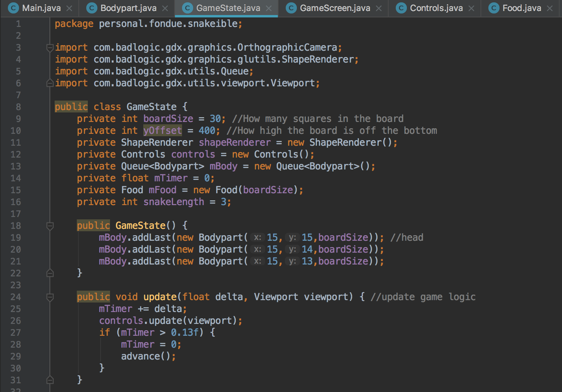Close the GameScreen.java tab

(379, 8)
